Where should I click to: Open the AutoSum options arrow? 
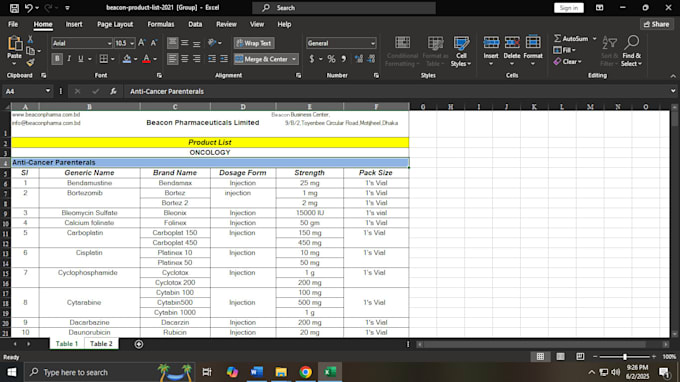click(595, 39)
